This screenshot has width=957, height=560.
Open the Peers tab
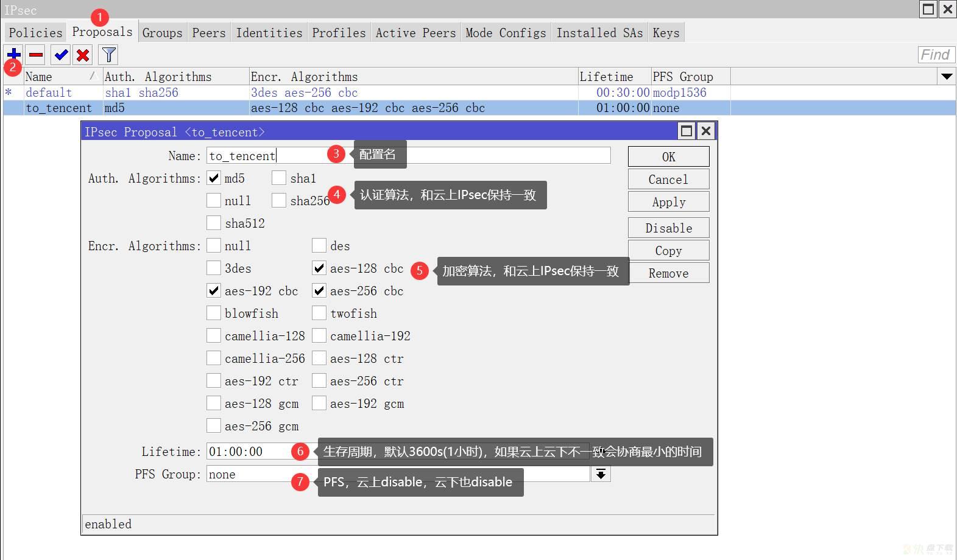(209, 33)
